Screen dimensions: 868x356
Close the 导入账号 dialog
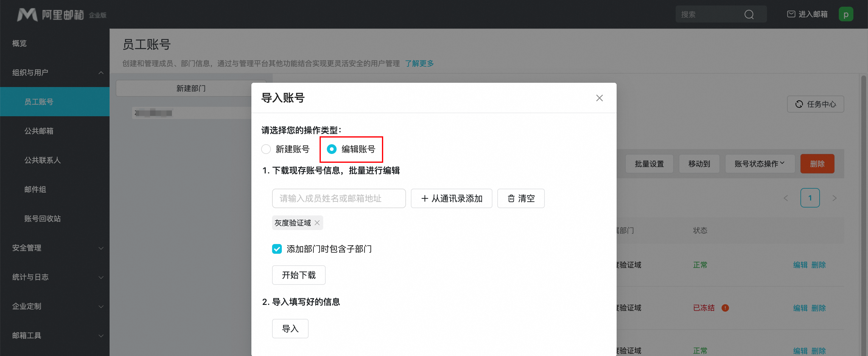[x=599, y=98]
